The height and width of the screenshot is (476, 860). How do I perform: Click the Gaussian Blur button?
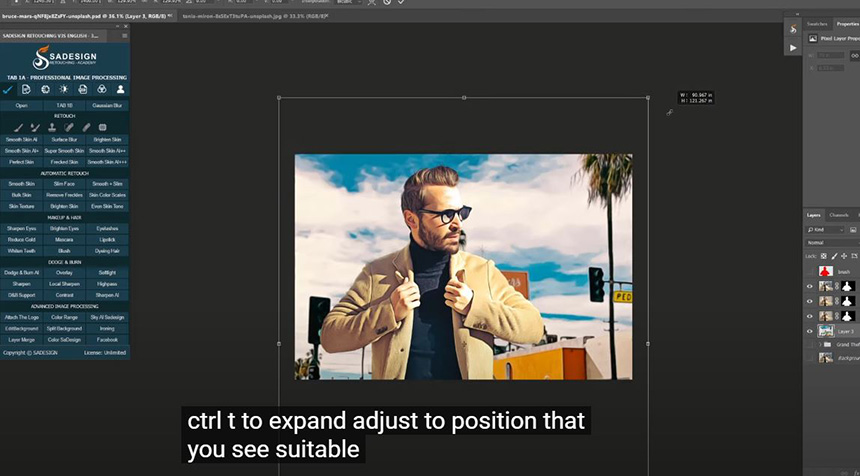pos(107,105)
